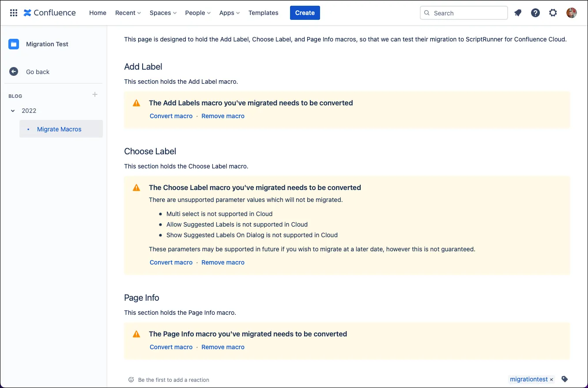Viewport: 588px width, 388px height.
Task: Click the Migration Test space title
Action: (x=47, y=44)
